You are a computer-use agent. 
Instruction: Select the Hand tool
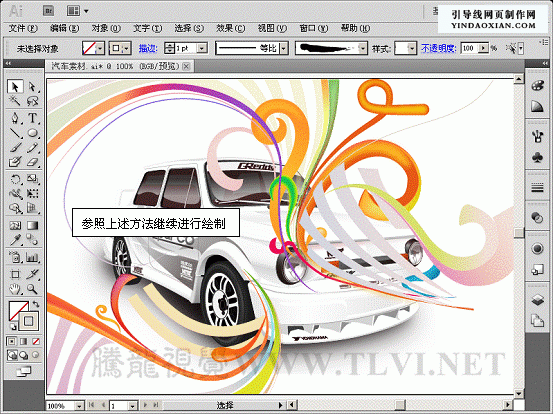15,289
